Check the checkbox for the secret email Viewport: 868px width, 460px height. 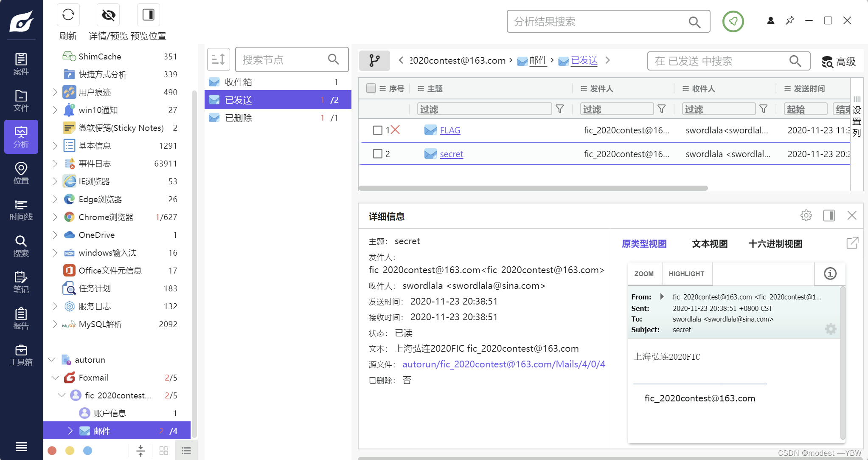click(x=377, y=154)
